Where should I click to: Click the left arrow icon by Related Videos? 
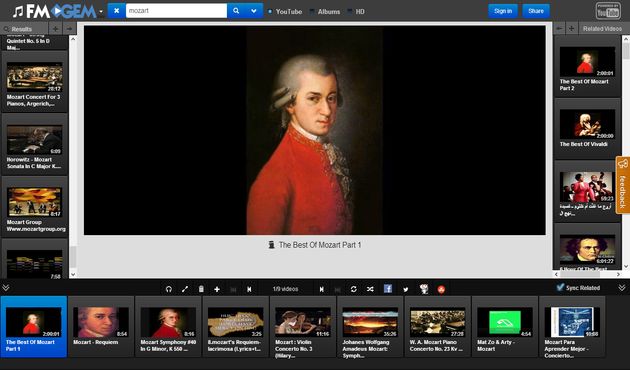click(x=559, y=29)
